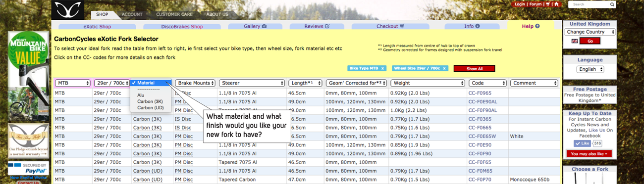Remove the Wheel Size 29er / 700c filter tag

click(x=444, y=68)
